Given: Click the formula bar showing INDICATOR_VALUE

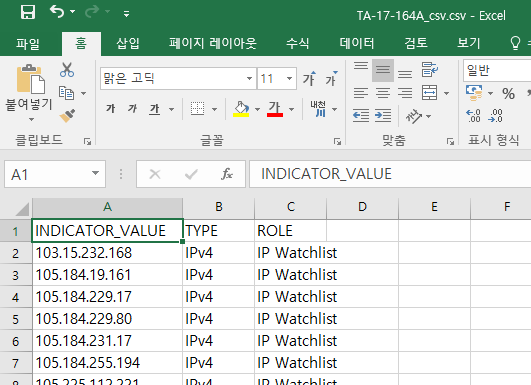Looking at the screenshot, I should [390, 174].
